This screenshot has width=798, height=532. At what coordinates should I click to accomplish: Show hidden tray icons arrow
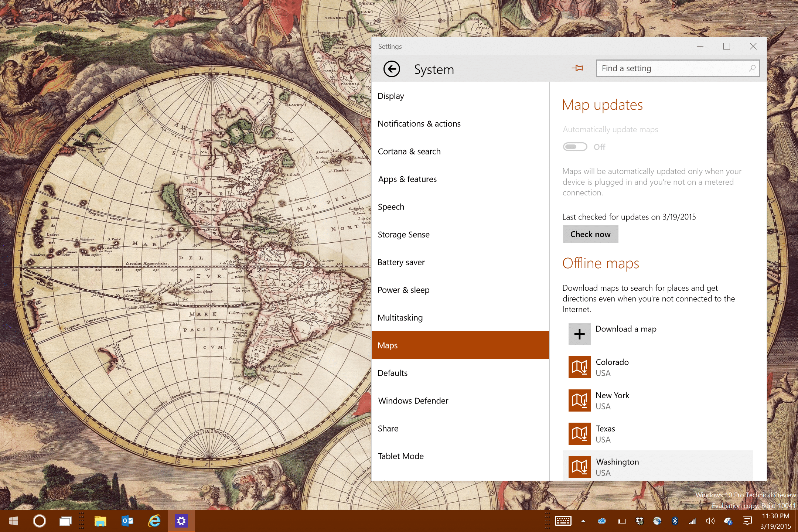[x=583, y=521]
